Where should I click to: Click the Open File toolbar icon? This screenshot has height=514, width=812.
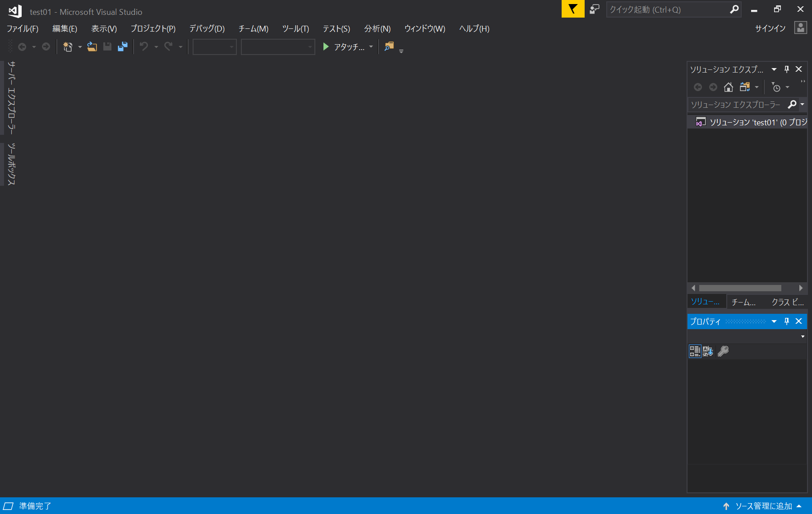pyautogui.click(x=92, y=47)
